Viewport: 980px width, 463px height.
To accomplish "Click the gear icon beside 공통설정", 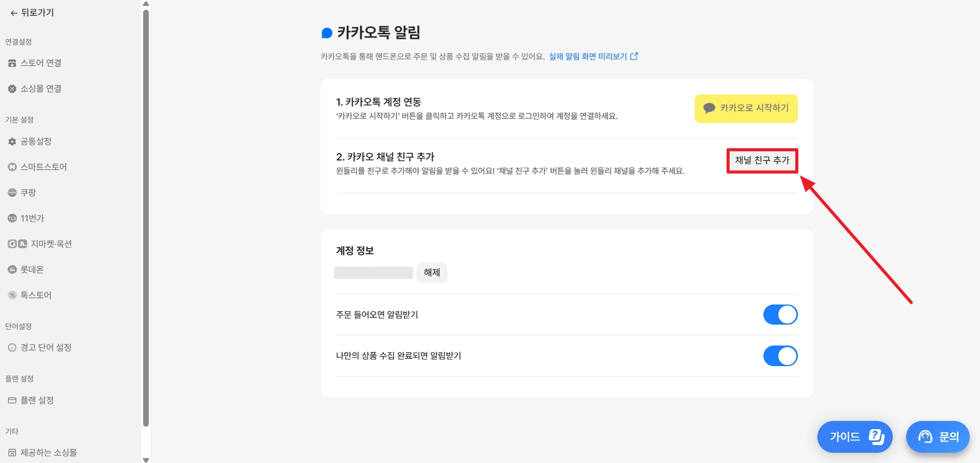I will 12,142.
